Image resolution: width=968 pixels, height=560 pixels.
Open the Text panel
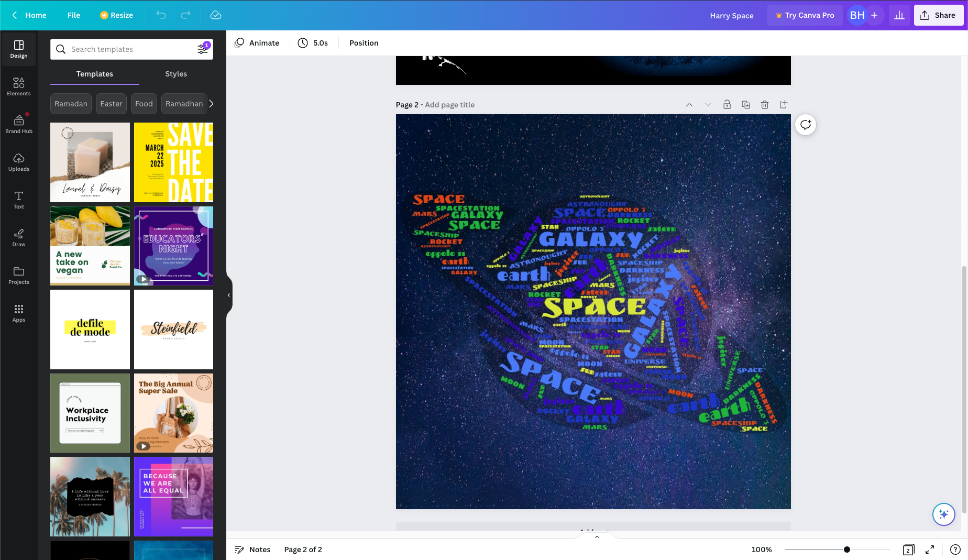[x=19, y=200]
